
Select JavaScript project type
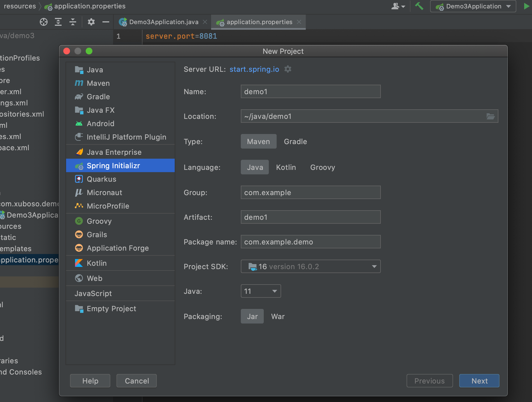pyautogui.click(x=120, y=294)
